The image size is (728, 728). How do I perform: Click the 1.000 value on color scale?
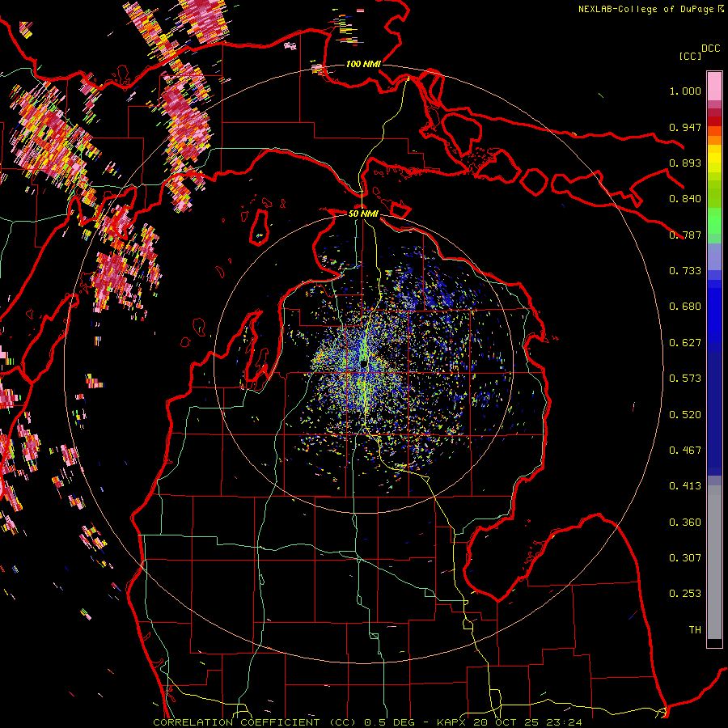point(685,91)
